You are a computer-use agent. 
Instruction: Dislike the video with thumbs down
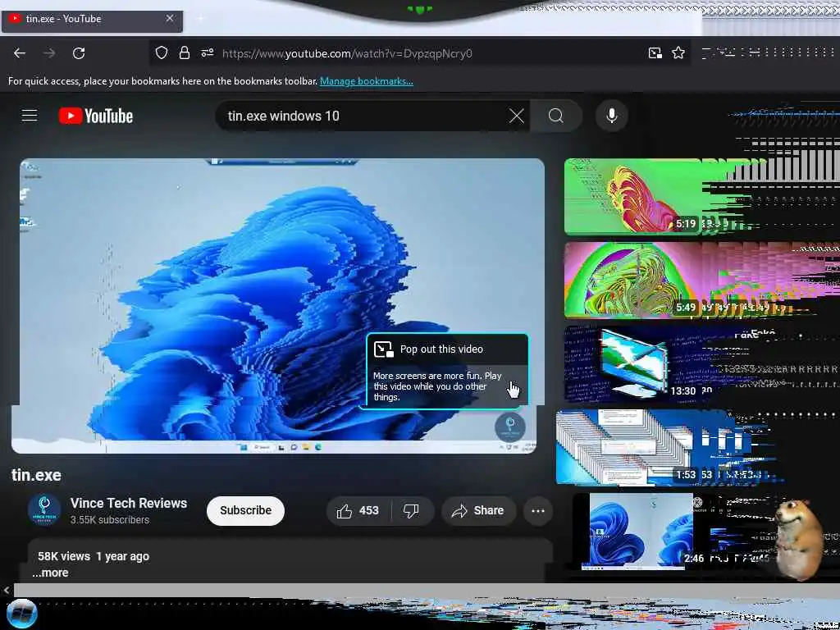coord(411,510)
